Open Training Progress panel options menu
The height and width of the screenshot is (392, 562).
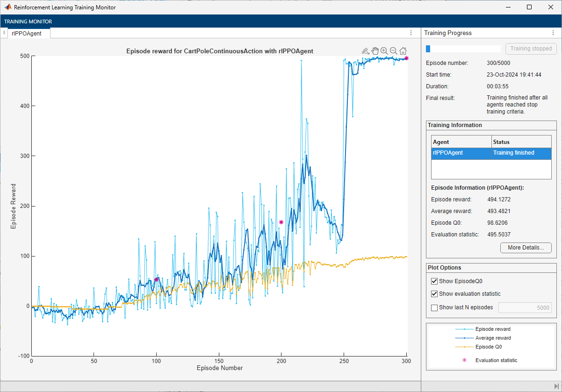552,33
